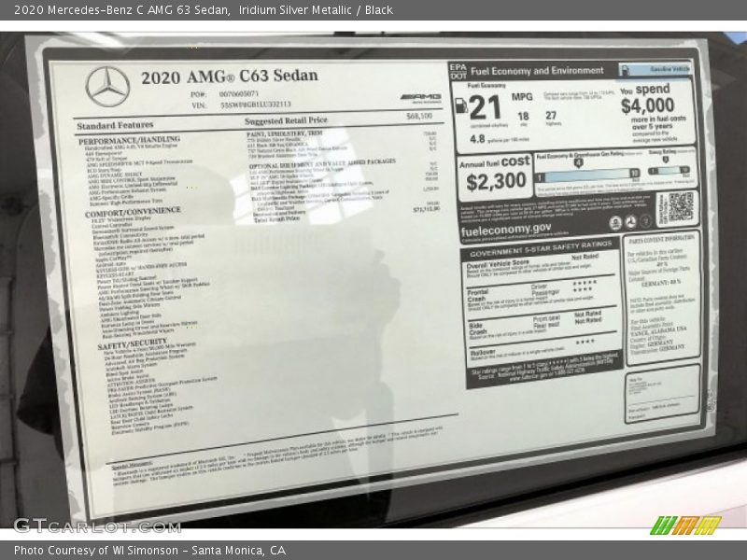Click the 'Frontal Crash' label

tap(477, 296)
